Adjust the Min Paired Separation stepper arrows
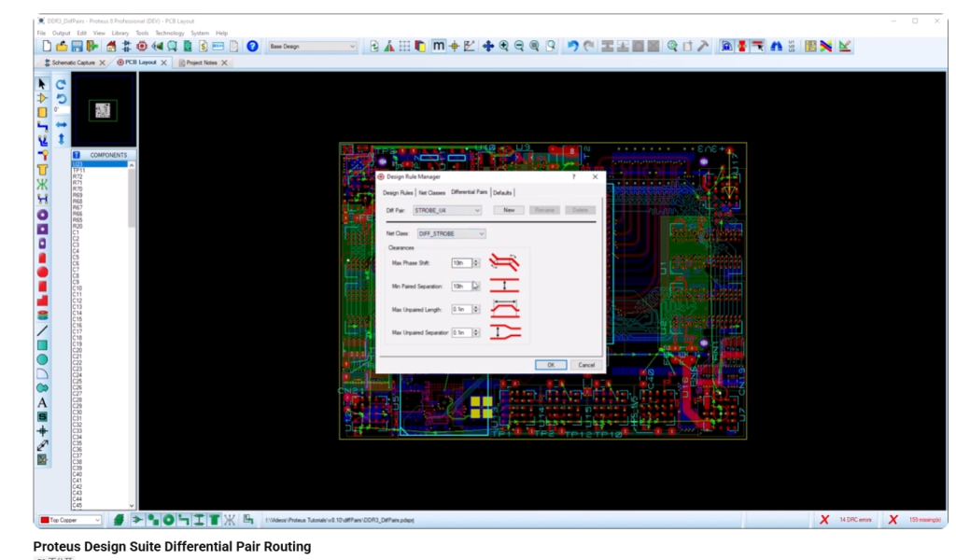Screen dimensions: 956x560 [476, 287]
